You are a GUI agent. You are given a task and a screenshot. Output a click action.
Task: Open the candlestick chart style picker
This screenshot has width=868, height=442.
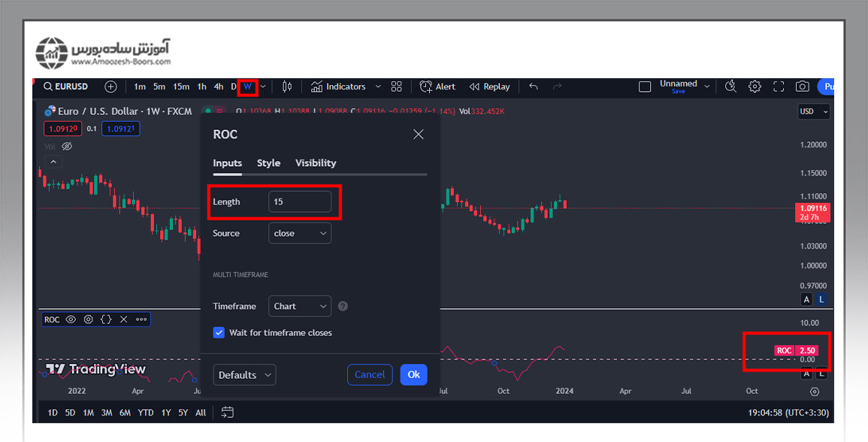pos(286,86)
